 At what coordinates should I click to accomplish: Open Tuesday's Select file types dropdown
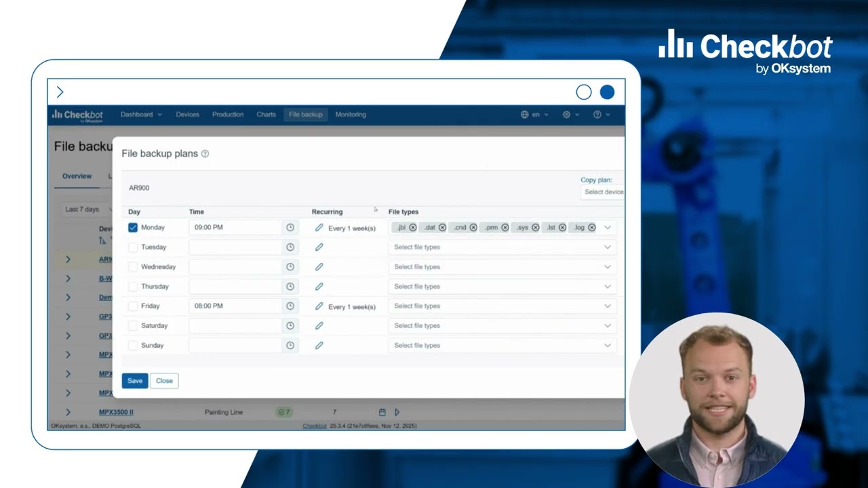[x=502, y=247]
